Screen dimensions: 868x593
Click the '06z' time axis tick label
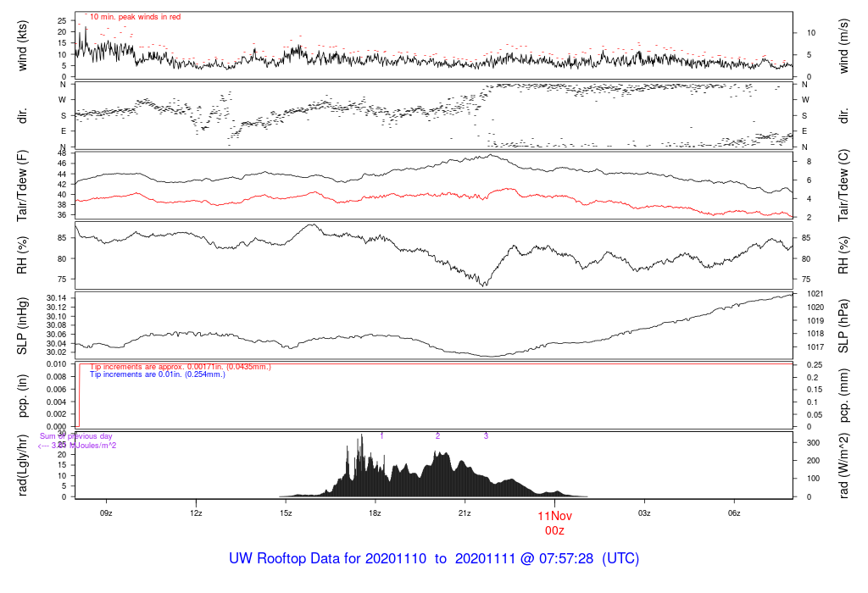(x=734, y=513)
